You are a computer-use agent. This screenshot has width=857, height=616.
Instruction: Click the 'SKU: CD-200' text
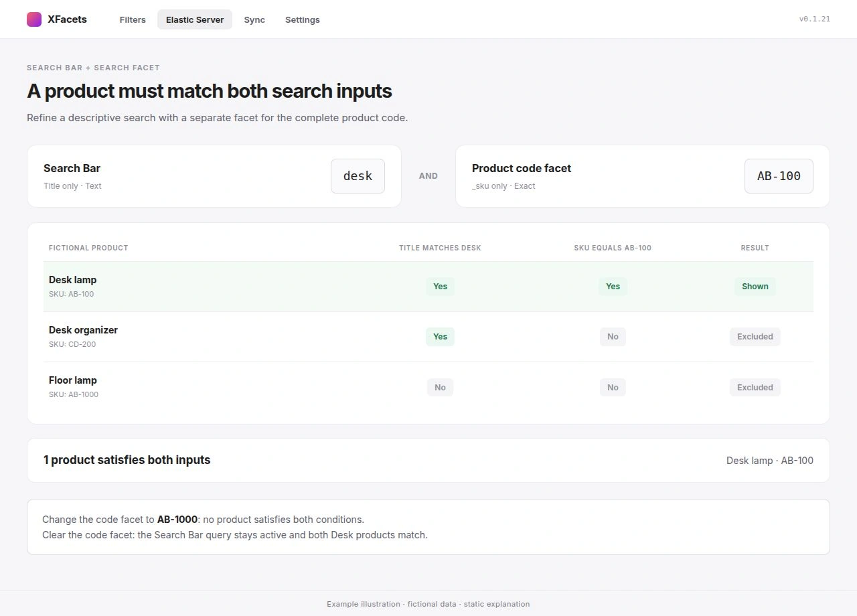(72, 344)
